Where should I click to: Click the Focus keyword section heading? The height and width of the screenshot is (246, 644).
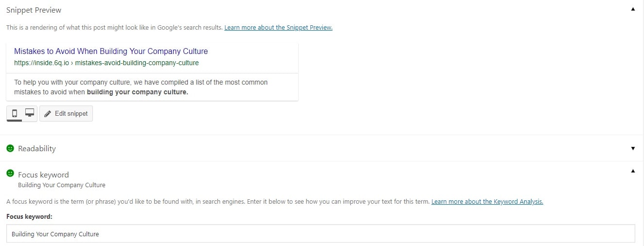tap(43, 175)
